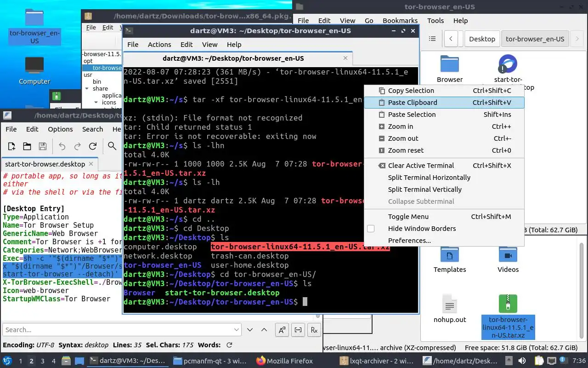This screenshot has height=368, width=588.
Task: Choose Paste Selection in the context menu
Action: (x=444, y=115)
